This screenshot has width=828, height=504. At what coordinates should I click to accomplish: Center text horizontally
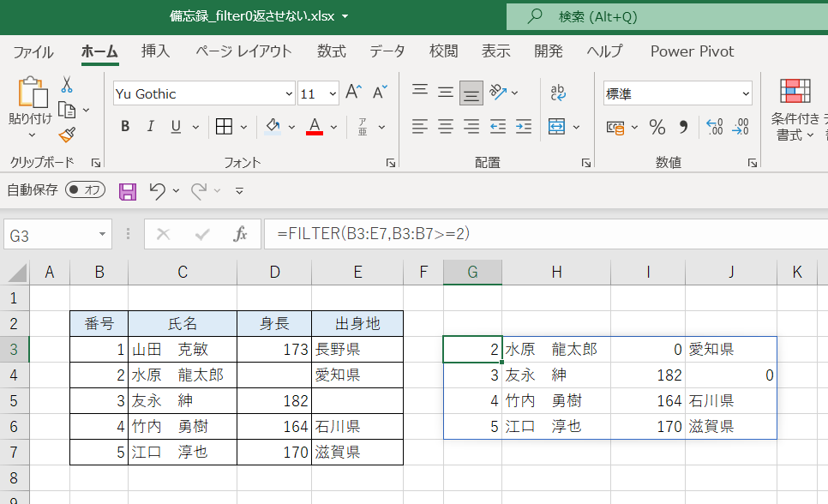point(446,127)
